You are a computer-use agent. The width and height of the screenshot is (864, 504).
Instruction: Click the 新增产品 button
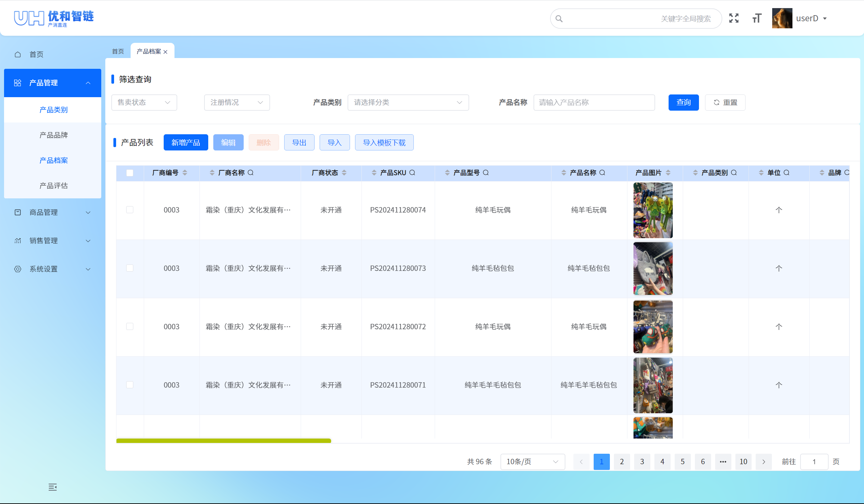(x=186, y=142)
